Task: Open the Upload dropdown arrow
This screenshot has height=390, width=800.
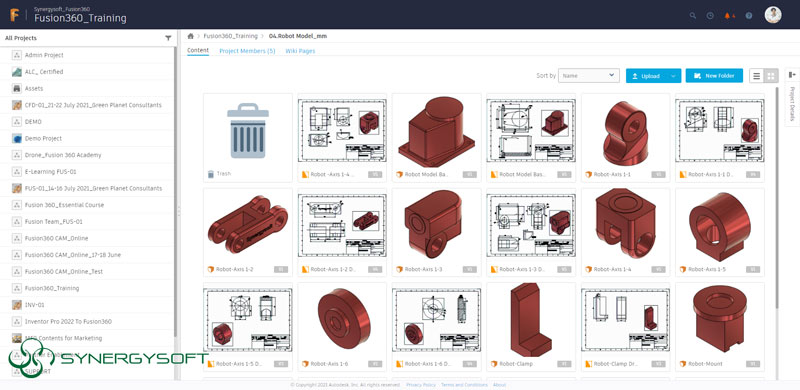Action: 673,76
